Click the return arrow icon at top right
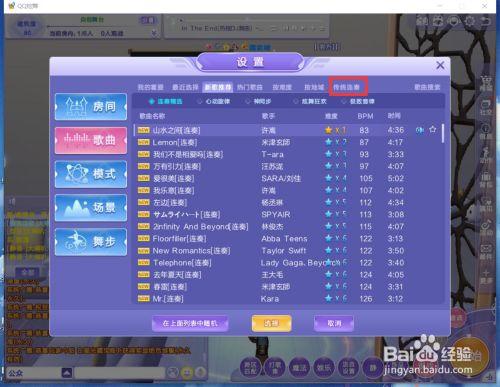This screenshot has height=387, width=500. point(485,21)
